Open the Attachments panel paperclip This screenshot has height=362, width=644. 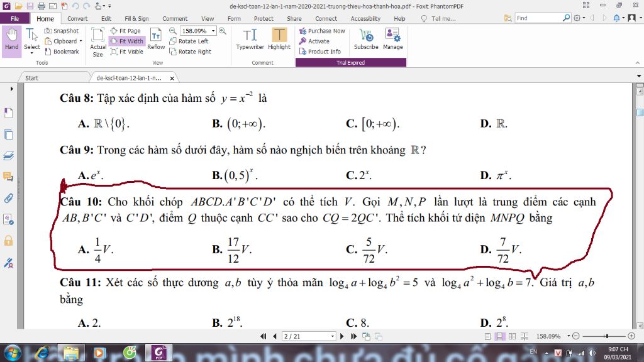[x=8, y=198]
